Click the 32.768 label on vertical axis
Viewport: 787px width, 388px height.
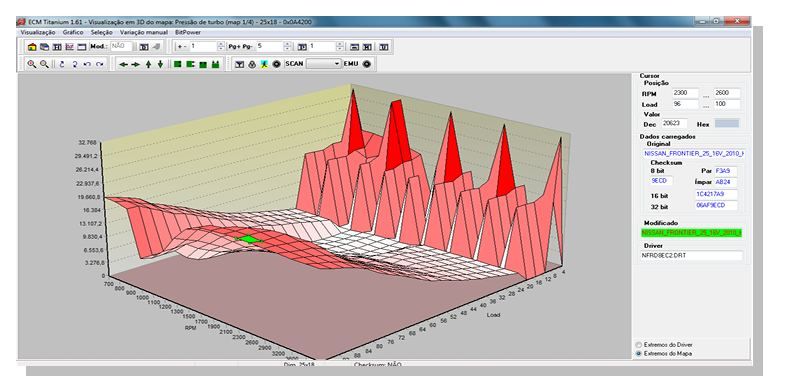click(87, 142)
